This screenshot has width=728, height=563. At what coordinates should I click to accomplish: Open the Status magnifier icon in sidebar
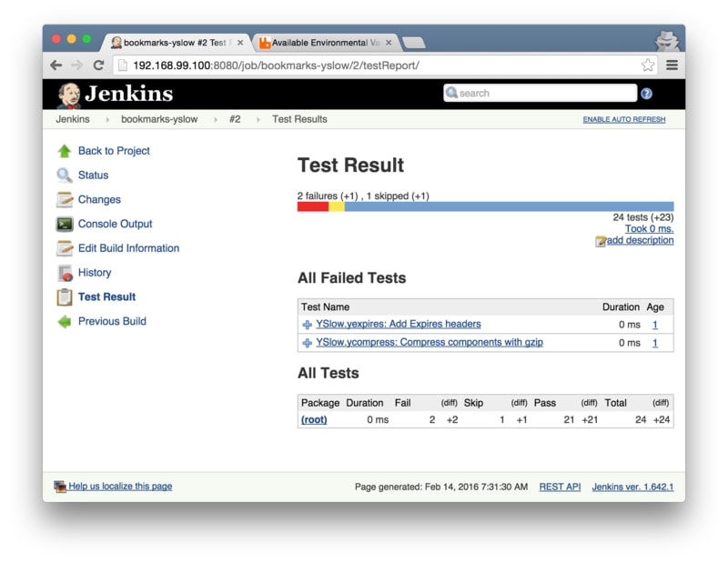tap(64, 176)
